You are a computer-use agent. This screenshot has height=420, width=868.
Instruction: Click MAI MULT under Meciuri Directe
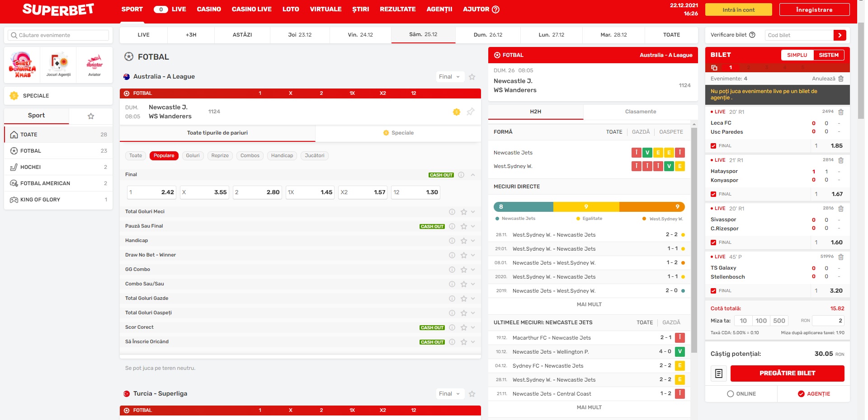point(589,304)
